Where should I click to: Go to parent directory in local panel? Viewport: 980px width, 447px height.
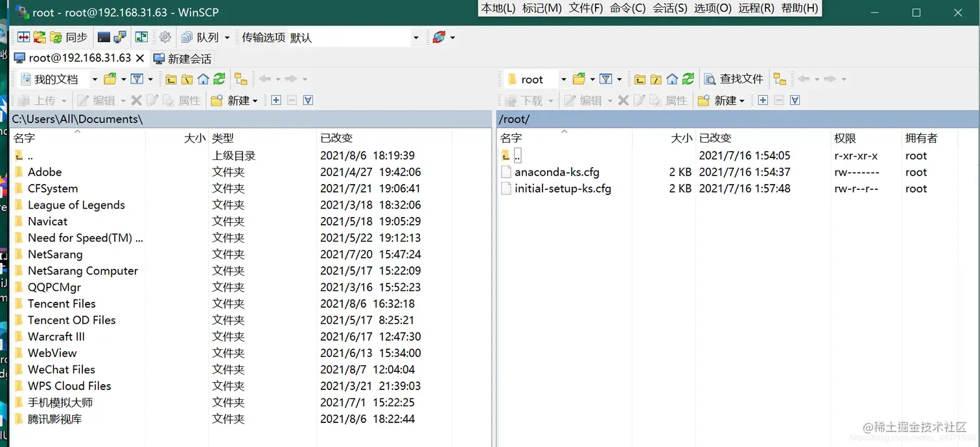coord(171,79)
